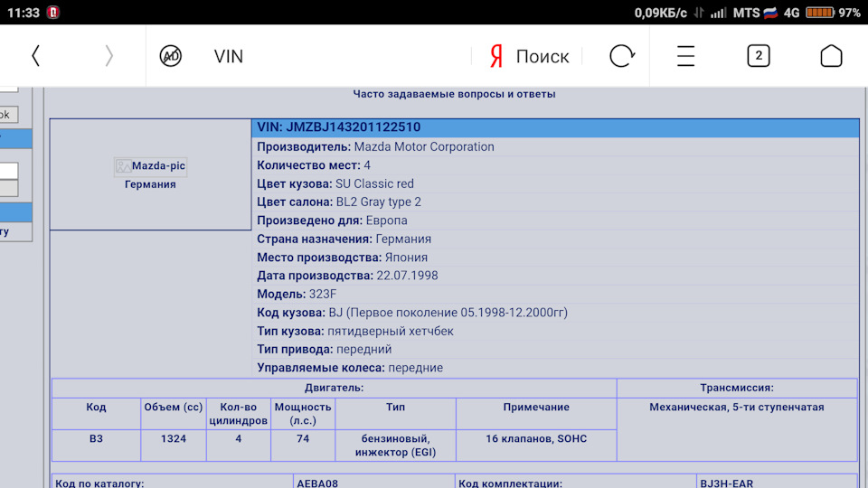Go back with the left arrow
Image resolution: width=868 pixels, height=488 pixels.
(36, 56)
